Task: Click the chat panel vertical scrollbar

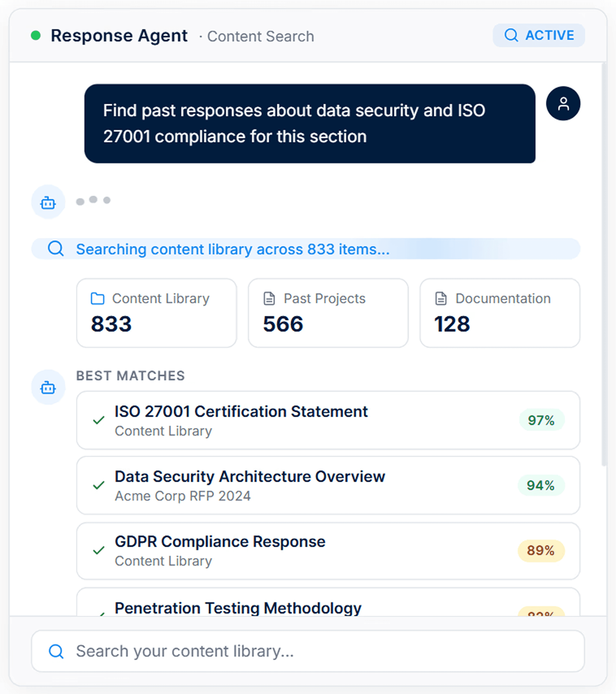Action: [x=604, y=265]
